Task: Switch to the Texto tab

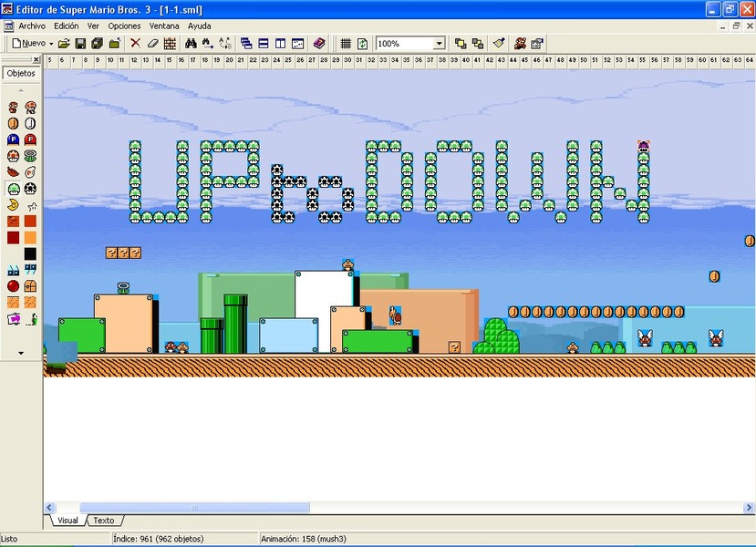Action: 104,521
